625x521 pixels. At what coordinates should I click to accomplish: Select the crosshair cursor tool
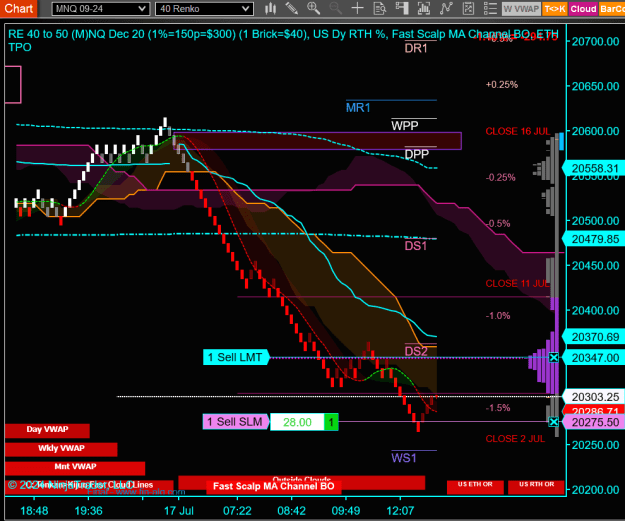tap(358, 8)
